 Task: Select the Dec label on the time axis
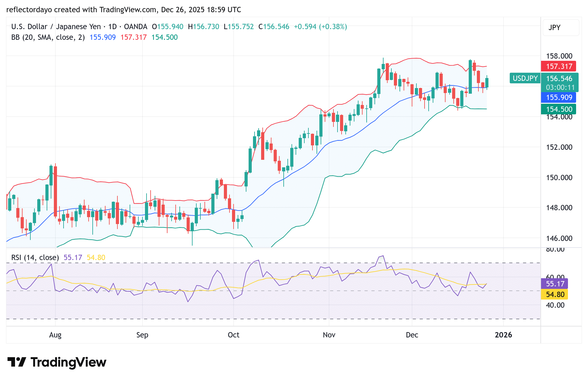click(412, 335)
